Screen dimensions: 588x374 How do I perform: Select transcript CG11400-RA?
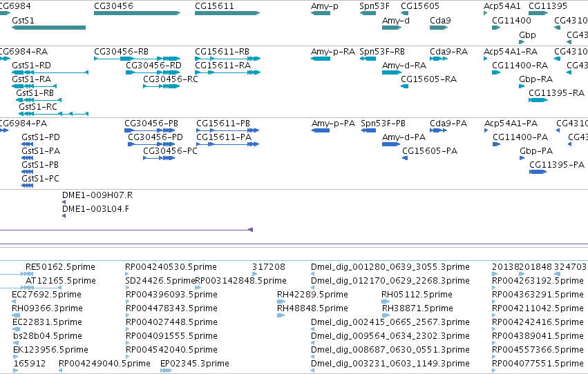click(x=520, y=66)
